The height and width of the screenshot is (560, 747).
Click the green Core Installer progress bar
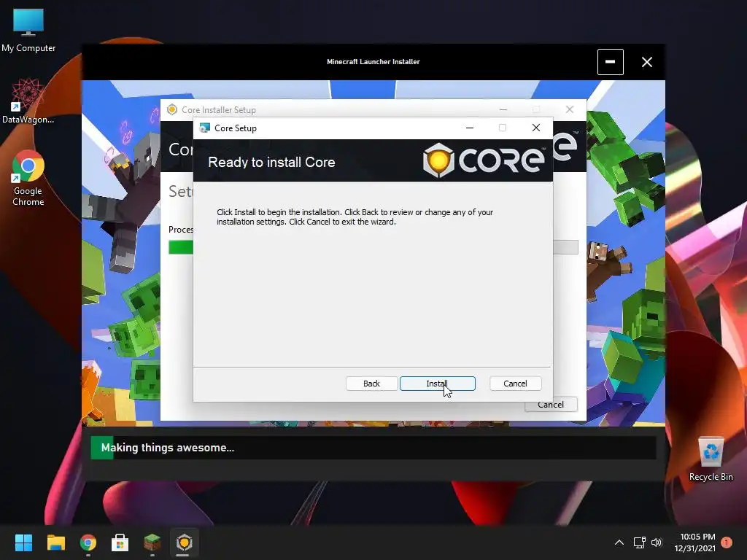(x=181, y=247)
